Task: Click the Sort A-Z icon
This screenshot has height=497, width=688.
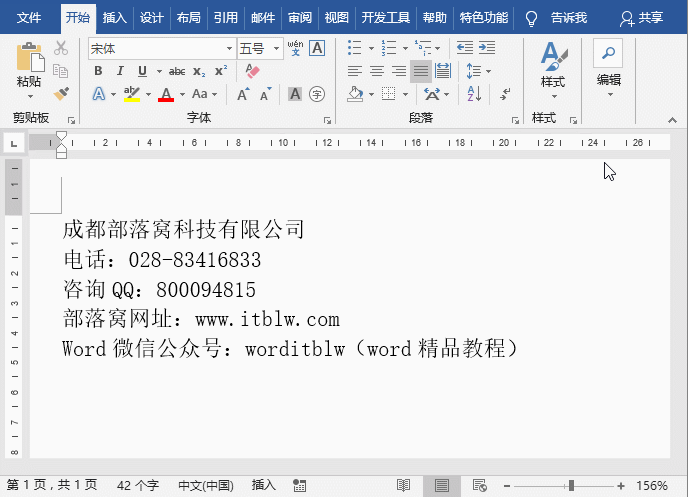Action: tap(474, 94)
